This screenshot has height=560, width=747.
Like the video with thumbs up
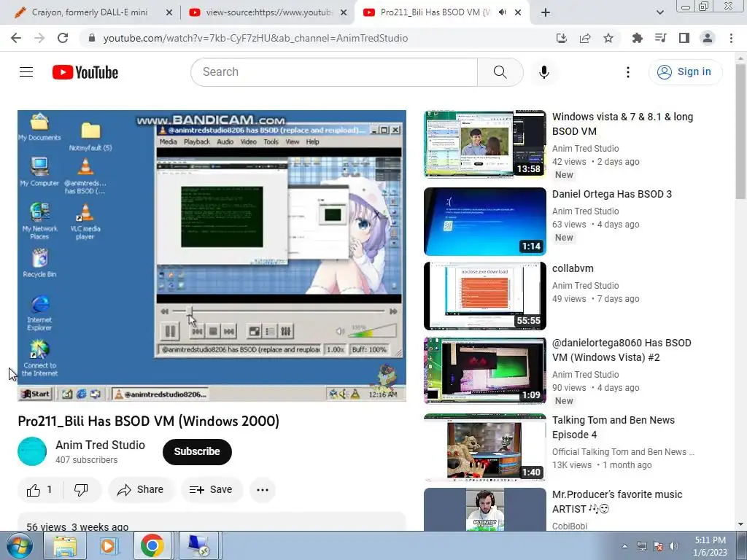pos(39,489)
